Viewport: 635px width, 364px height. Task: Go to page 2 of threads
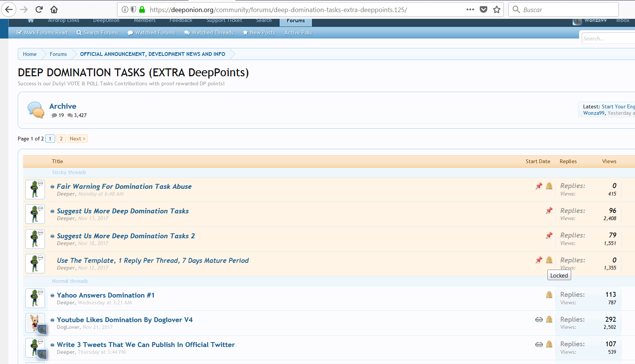(61, 139)
